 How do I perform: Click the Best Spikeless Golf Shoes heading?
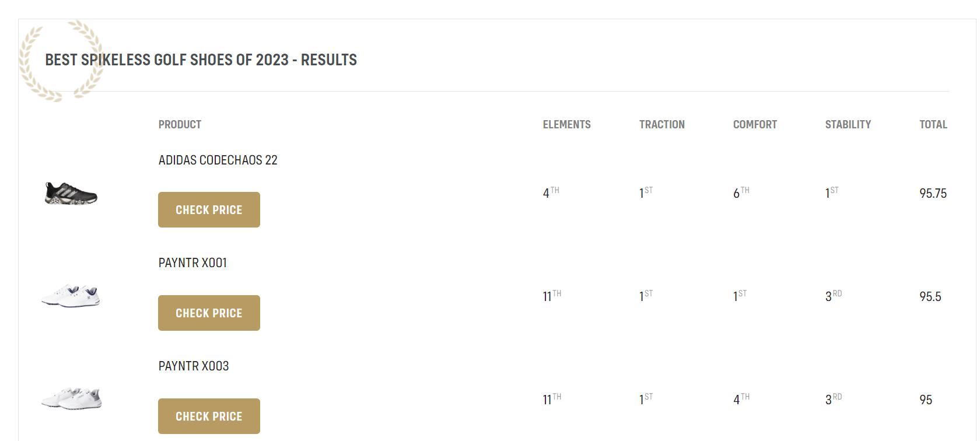click(201, 60)
